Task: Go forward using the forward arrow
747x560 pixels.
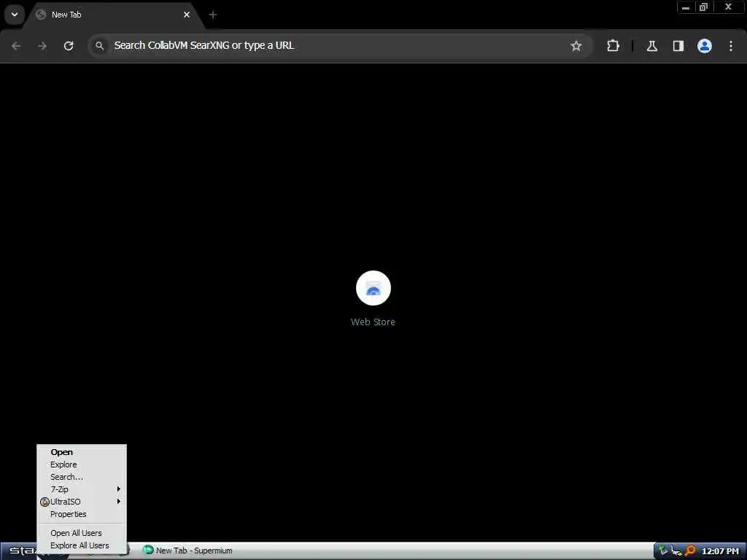Action: pos(42,46)
